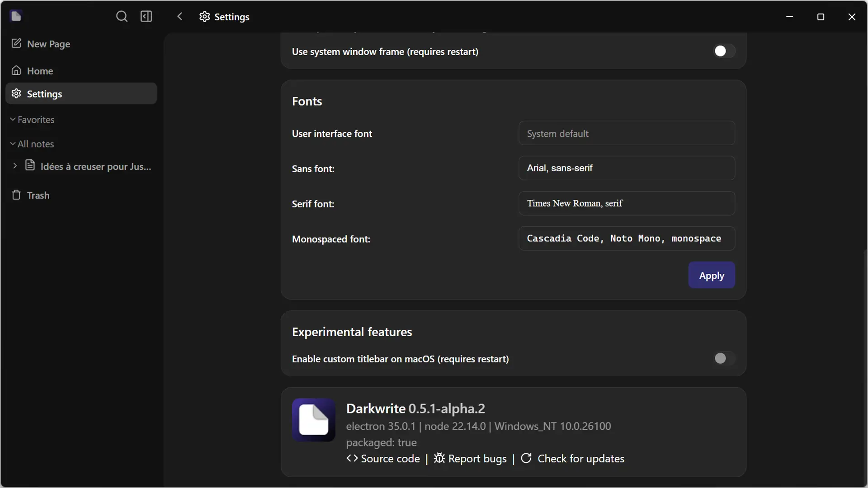868x488 pixels.
Task: Click the gear icon beside the Settings title
Action: coord(205,17)
